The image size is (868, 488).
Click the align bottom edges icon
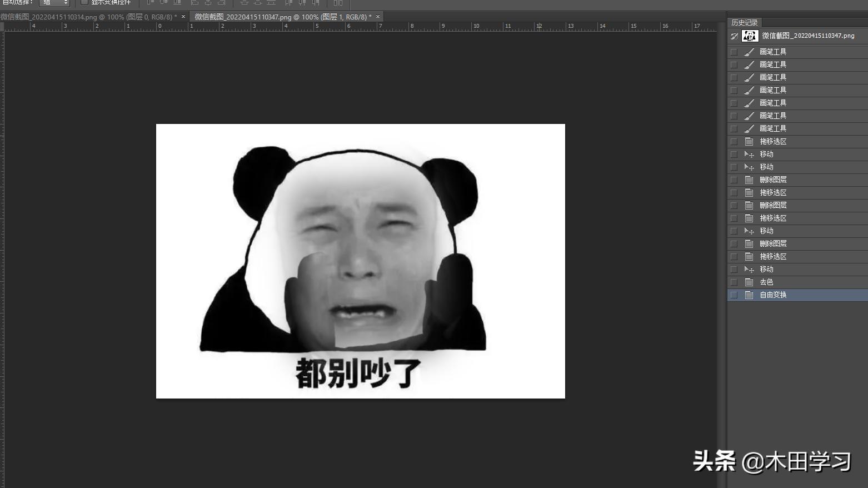tap(177, 3)
